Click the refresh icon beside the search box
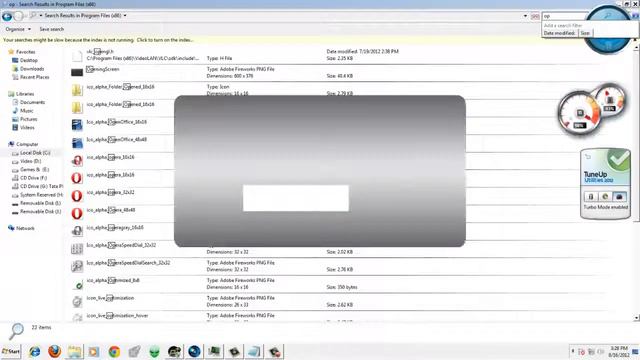The image size is (640, 360). point(535,16)
